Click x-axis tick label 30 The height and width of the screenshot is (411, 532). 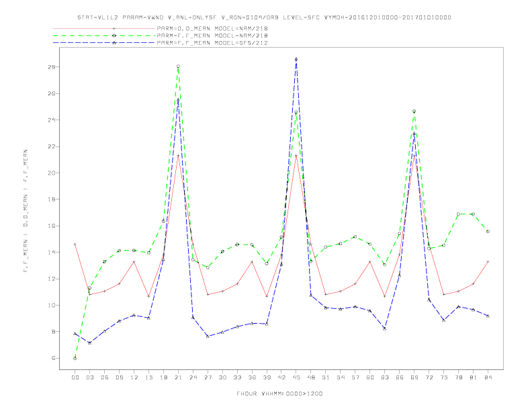(x=222, y=377)
